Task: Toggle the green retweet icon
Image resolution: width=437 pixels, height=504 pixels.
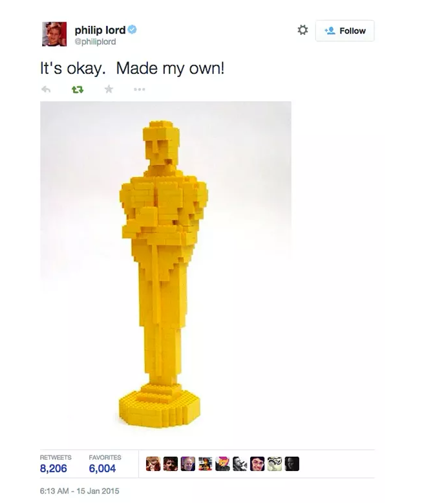Action: [78, 89]
